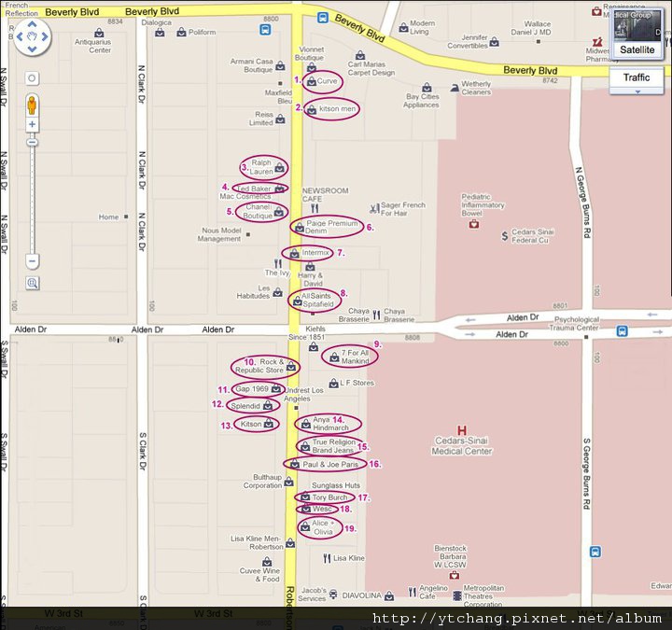Click the Les Habitudes label

[253, 292]
